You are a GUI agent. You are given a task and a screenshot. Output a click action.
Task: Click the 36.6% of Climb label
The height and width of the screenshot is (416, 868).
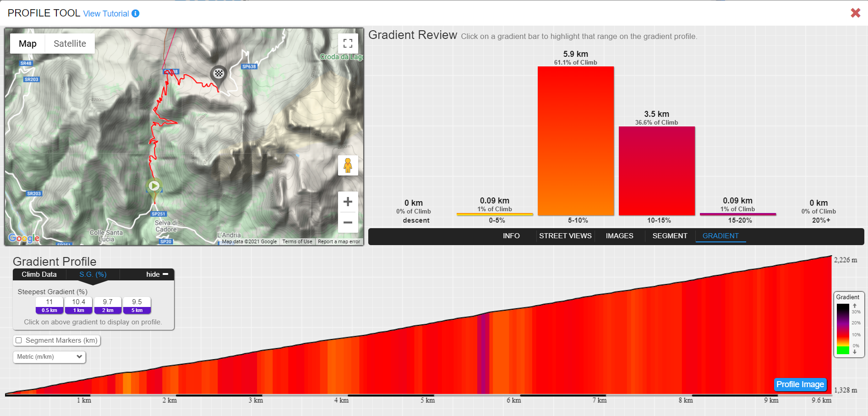[x=657, y=123]
